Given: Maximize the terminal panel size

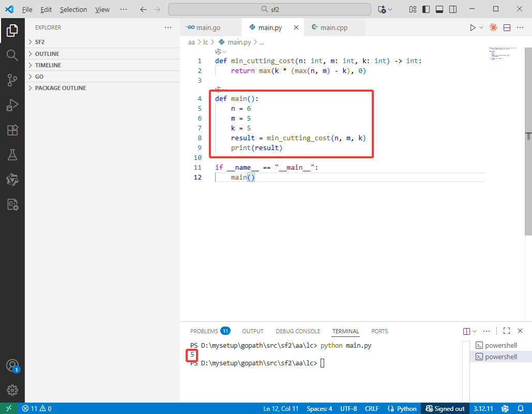Looking at the screenshot, I should (507, 331).
